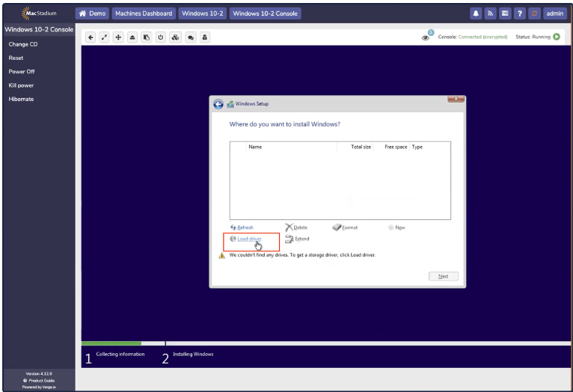Click the diagonal-arrows fullscreen icon
Viewport: 573px width, 392px height.
click(x=105, y=37)
